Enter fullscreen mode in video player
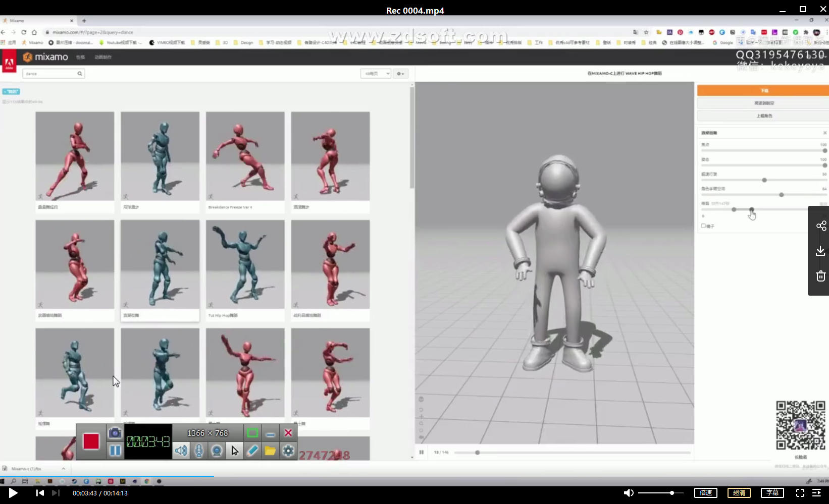Viewport: 829px width, 504px height. pyautogui.click(x=800, y=493)
